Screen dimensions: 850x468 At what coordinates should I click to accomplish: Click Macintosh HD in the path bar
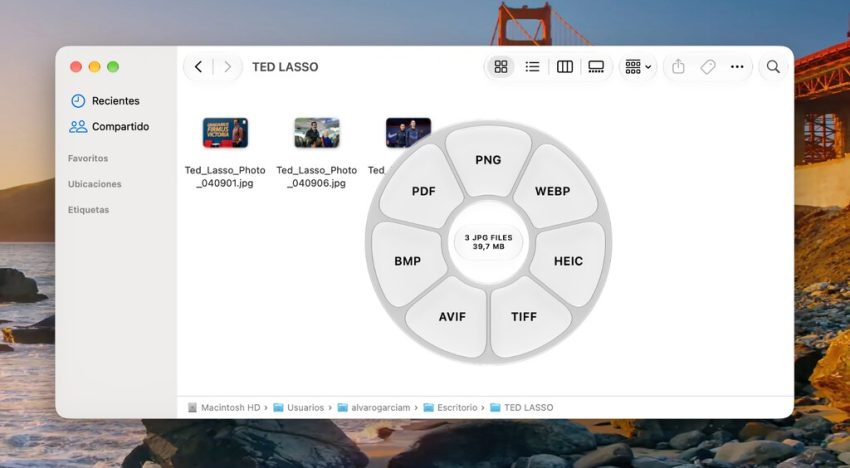tap(224, 407)
